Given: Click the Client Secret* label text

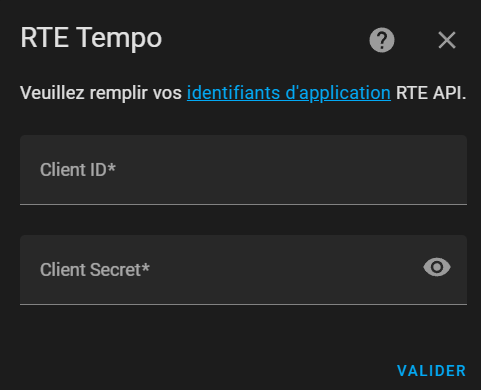Looking at the screenshot, I should tap(95, 270).
